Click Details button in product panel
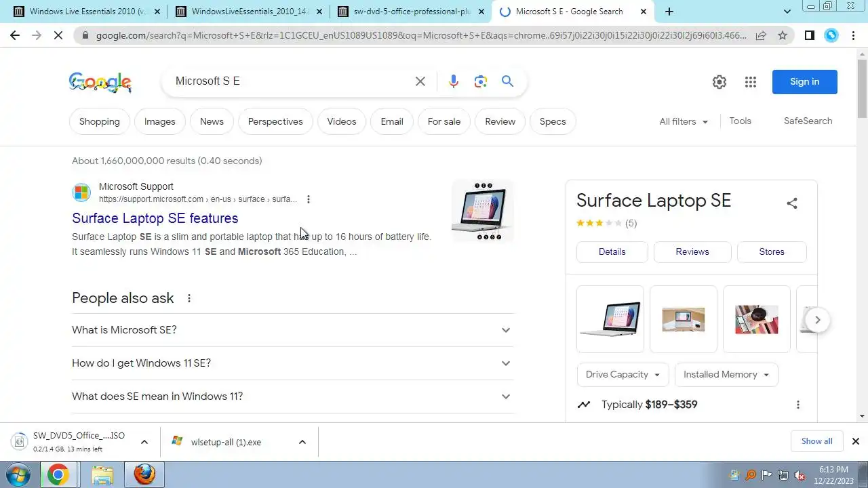Image resolution: width=868 pixels, height=488 pixels. click(x=612, y=251)
